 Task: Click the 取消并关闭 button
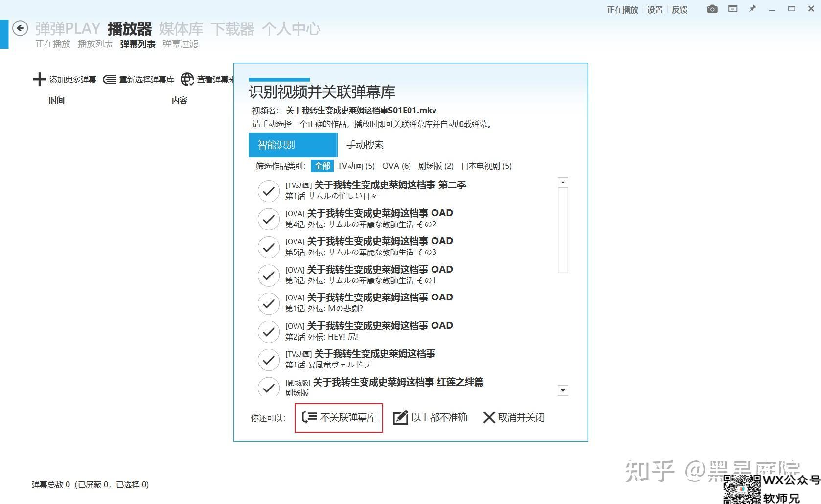point(514,417)
